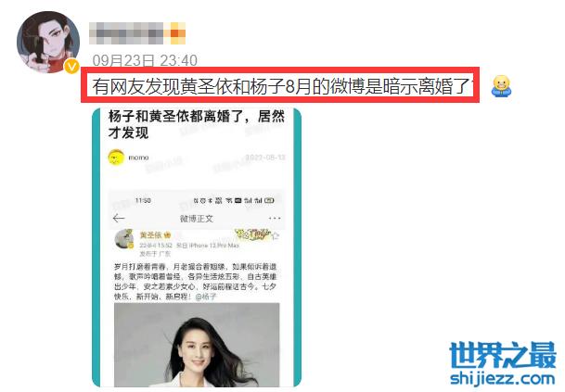The height and width of the screenshot is (392, 565).
Task: Click the grimacing emoji after the post text
Action: click(x=501, y=86)
